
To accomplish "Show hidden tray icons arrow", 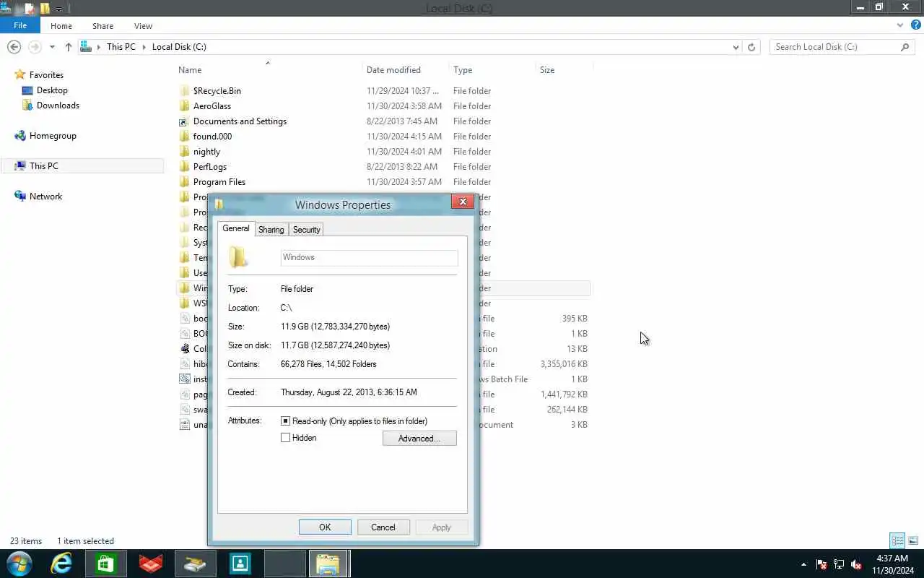I will 804,564.
